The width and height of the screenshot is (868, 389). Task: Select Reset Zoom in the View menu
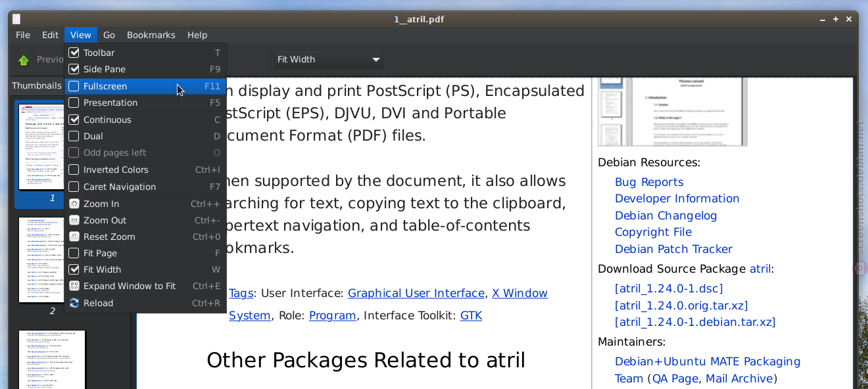click(145, 237)
